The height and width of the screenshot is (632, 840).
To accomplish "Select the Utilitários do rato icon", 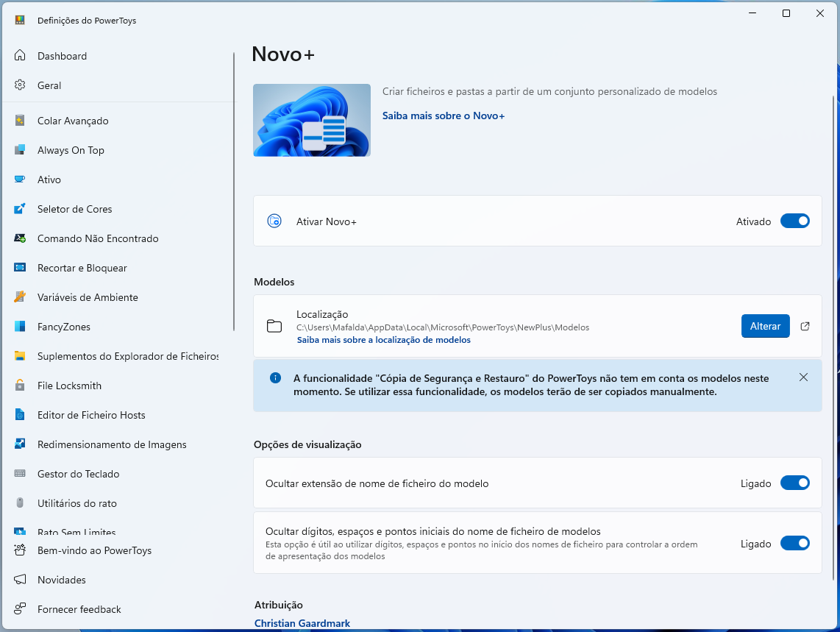I will click(20, 503).
